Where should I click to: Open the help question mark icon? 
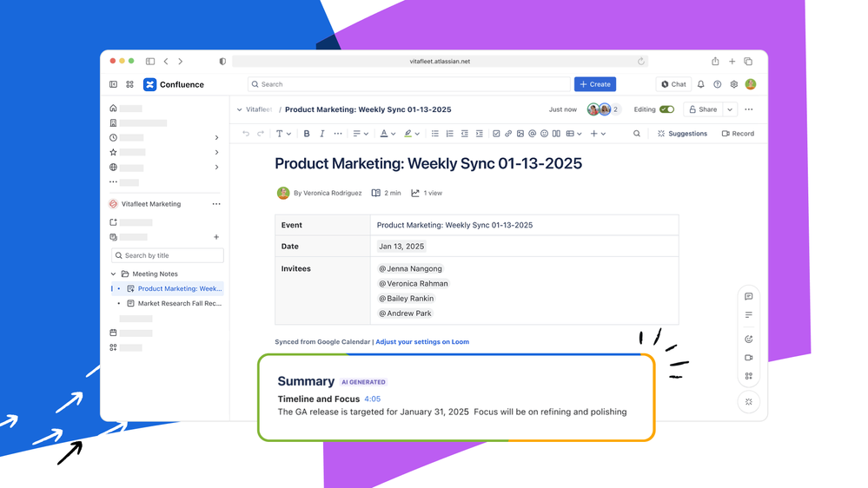pyautogui.click(x=718, y=84)
